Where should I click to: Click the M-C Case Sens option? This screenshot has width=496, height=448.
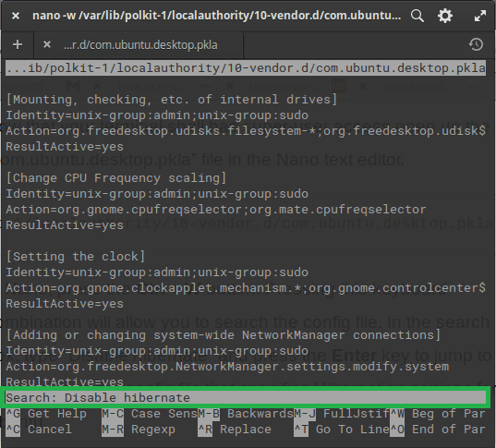click(x=150, y=414)
